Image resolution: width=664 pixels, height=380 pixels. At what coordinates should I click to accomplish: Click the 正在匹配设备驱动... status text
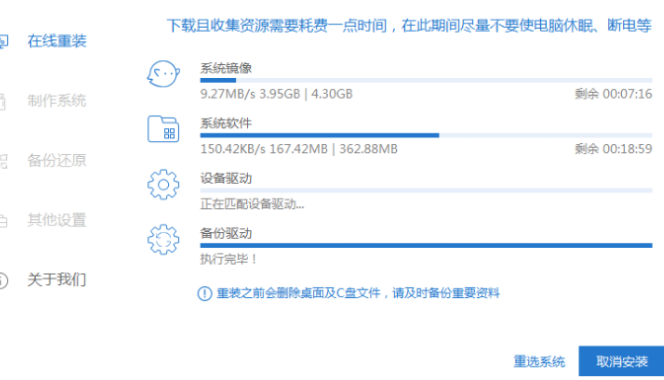[252, 204]
